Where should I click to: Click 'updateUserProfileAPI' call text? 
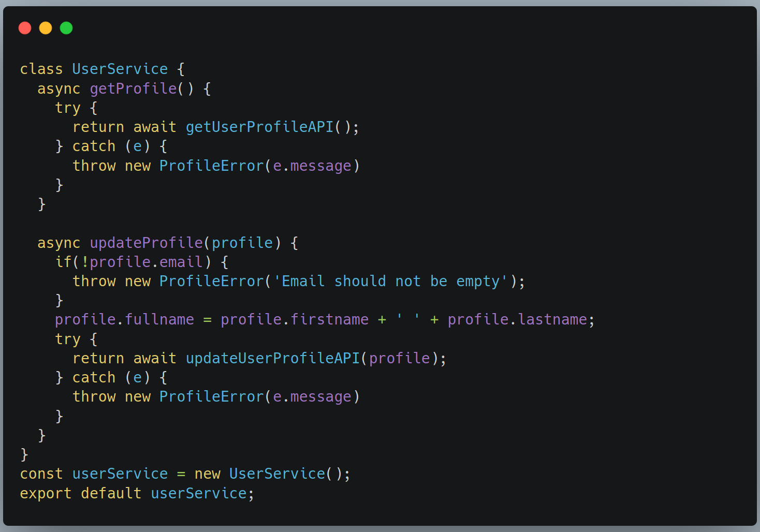point(273,358)
